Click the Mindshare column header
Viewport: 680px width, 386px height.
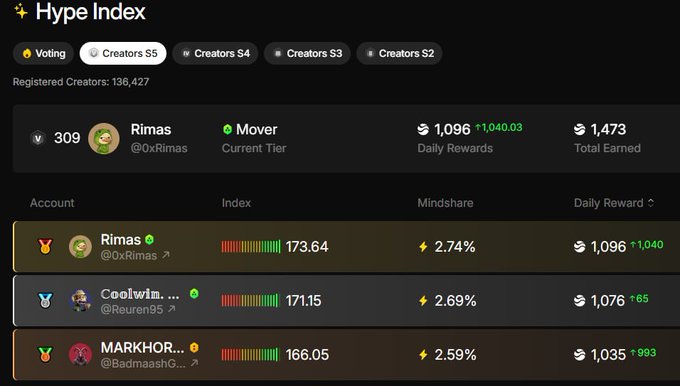[x=445, y=203]
